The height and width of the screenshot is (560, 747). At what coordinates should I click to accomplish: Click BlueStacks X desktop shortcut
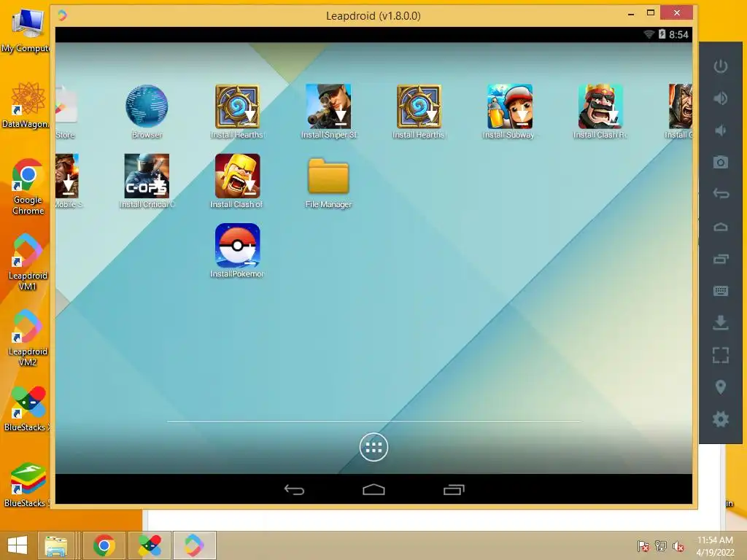28,408
